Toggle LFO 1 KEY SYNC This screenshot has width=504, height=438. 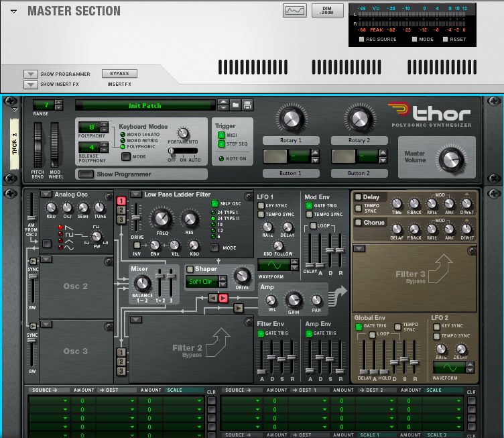tap(261, 205)
